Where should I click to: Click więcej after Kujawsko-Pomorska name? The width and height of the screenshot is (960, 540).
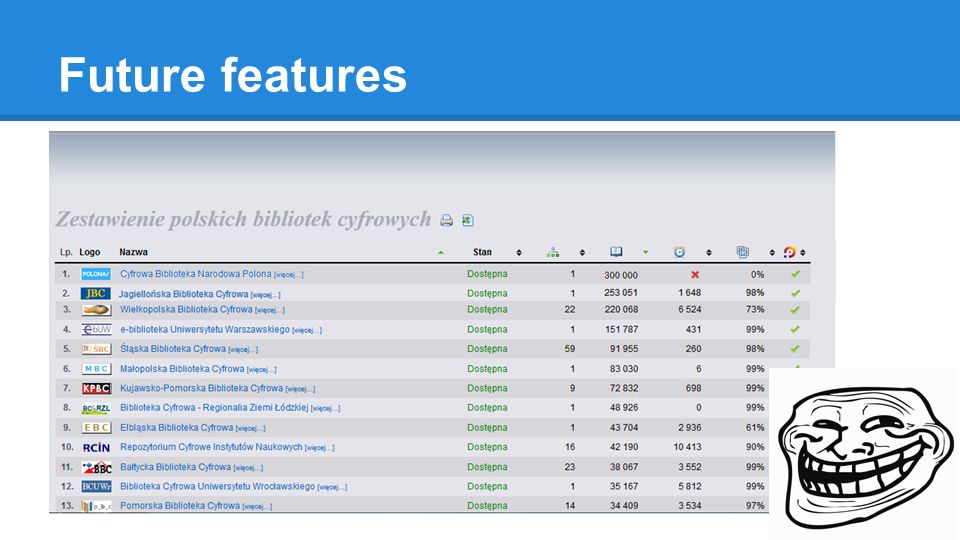(301, 389)
